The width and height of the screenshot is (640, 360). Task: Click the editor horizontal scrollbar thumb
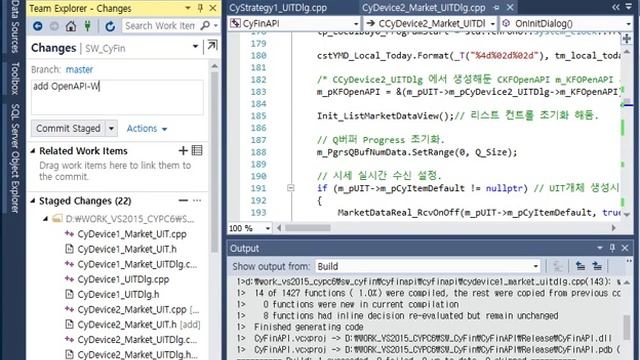point(307,228)
